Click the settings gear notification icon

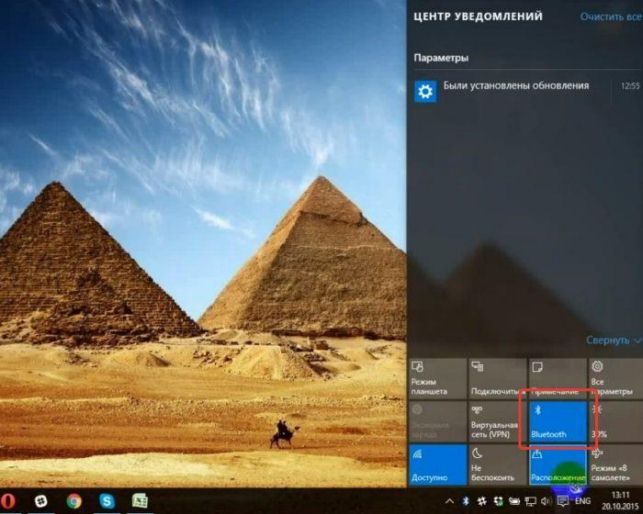pyautogui.click(x=425, y=91)
